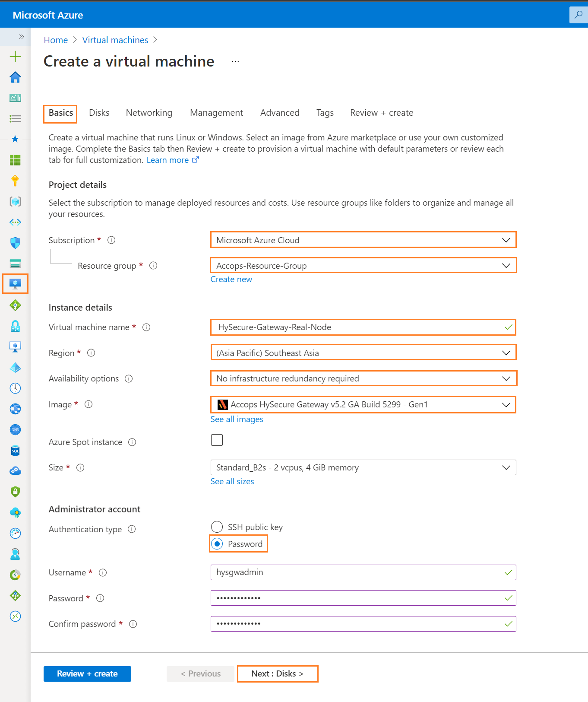Image resolution: width=588 pixels, height=702 pixels.
Task: Expand the Image dropdown
Action: tap(363, 404)
